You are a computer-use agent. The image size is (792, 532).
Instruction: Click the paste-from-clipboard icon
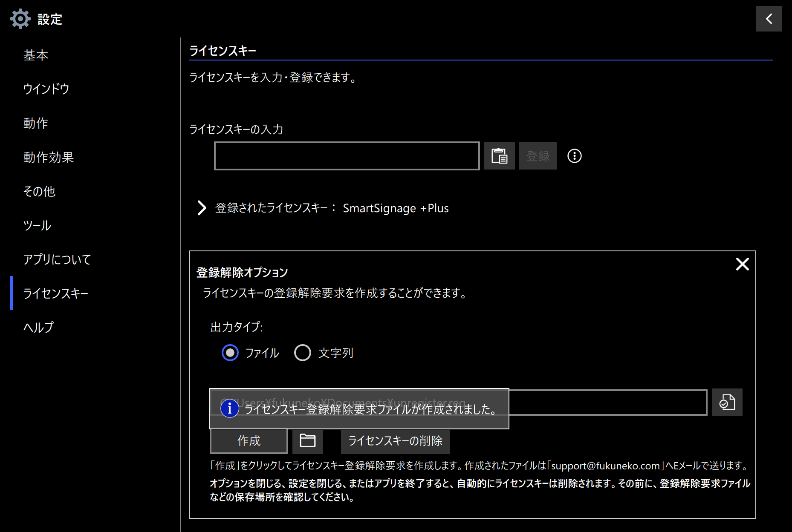(x=499, y=156)
